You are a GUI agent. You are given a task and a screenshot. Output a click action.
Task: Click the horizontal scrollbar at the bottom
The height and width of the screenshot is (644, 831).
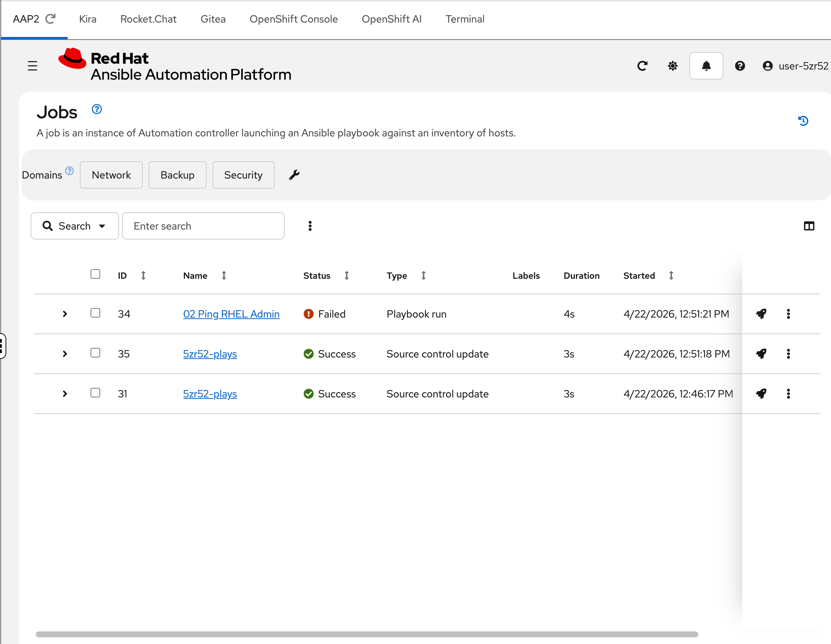tap(367, 634)
